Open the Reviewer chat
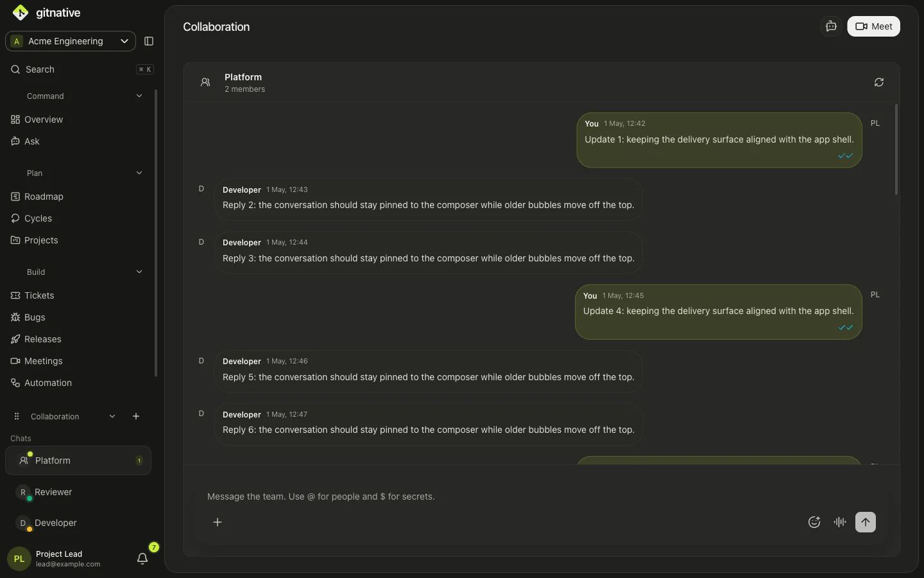 [78, 492]
